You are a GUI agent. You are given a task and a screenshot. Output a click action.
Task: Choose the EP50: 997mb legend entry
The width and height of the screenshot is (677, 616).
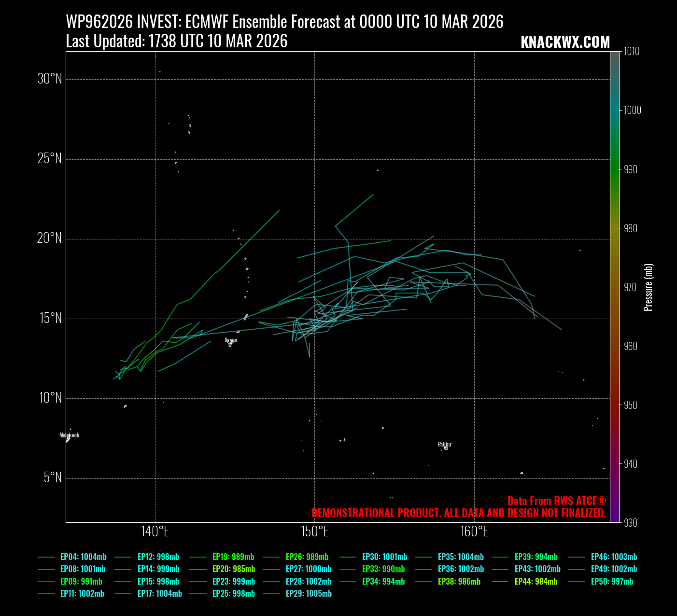coord(612,582)
